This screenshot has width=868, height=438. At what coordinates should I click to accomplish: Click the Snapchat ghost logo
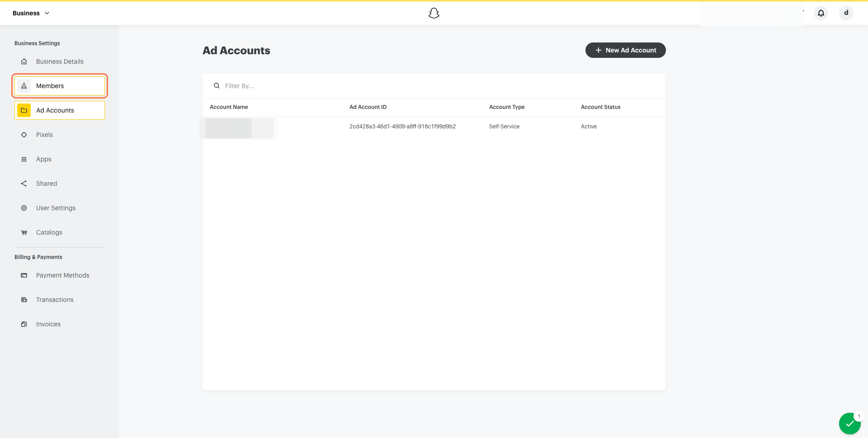(434, 13)
